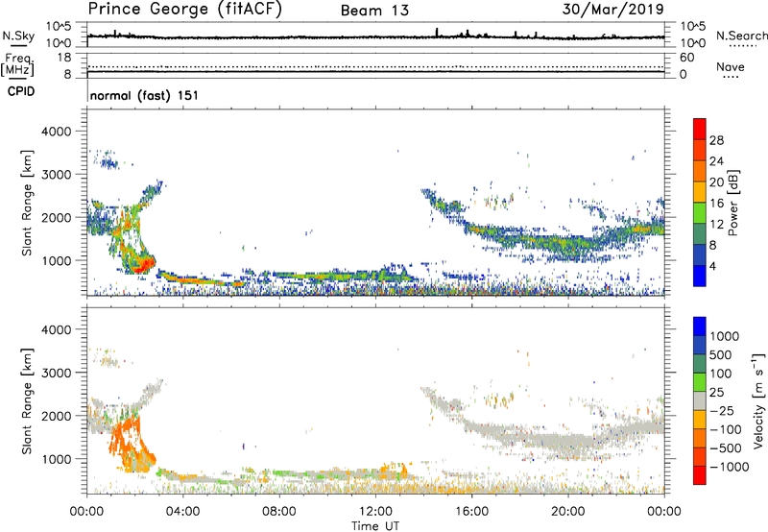Click the "Nave" legend label

tap(731, 66)
